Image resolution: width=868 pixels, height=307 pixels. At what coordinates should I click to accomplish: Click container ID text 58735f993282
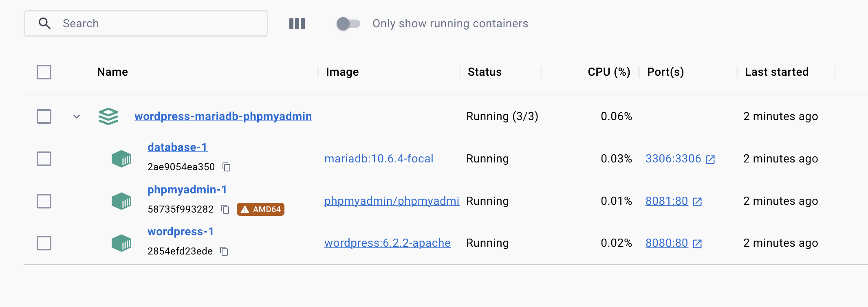pyautogui.click(x=181, y=209)
